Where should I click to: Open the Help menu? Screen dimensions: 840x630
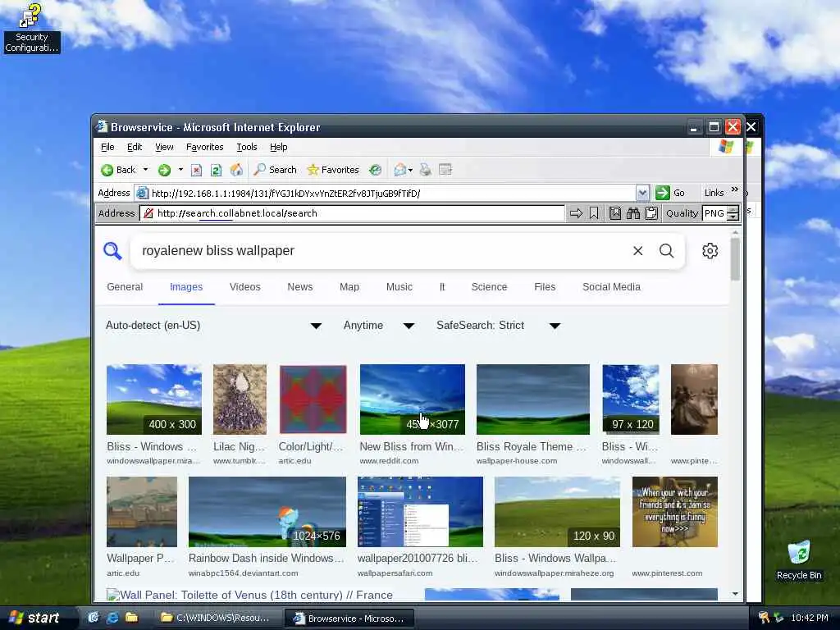[279, 147]
